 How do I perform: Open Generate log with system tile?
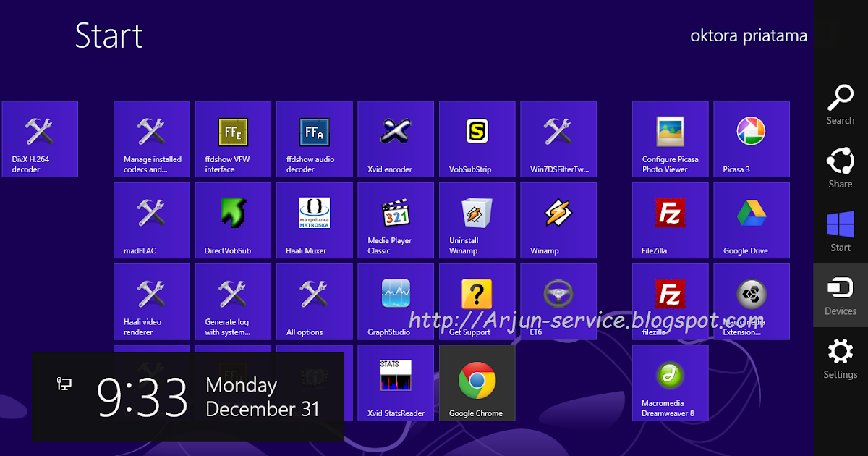pyautogui.click(x=233, y=302)
